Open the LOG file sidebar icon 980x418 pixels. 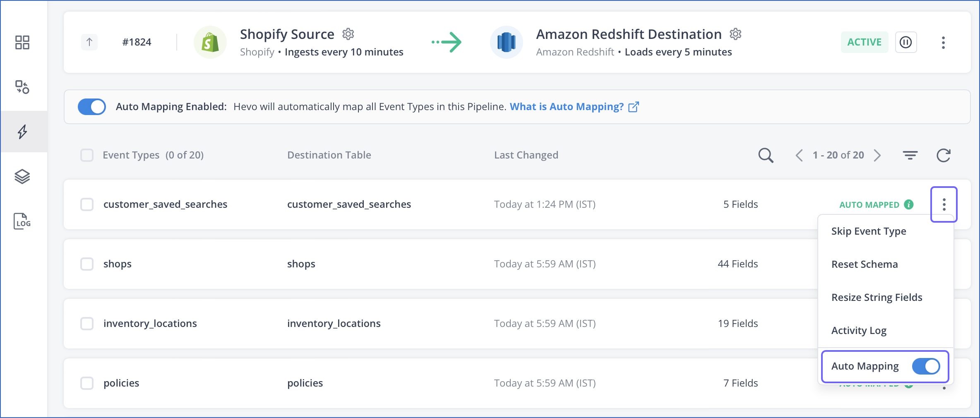pos(22,221)
